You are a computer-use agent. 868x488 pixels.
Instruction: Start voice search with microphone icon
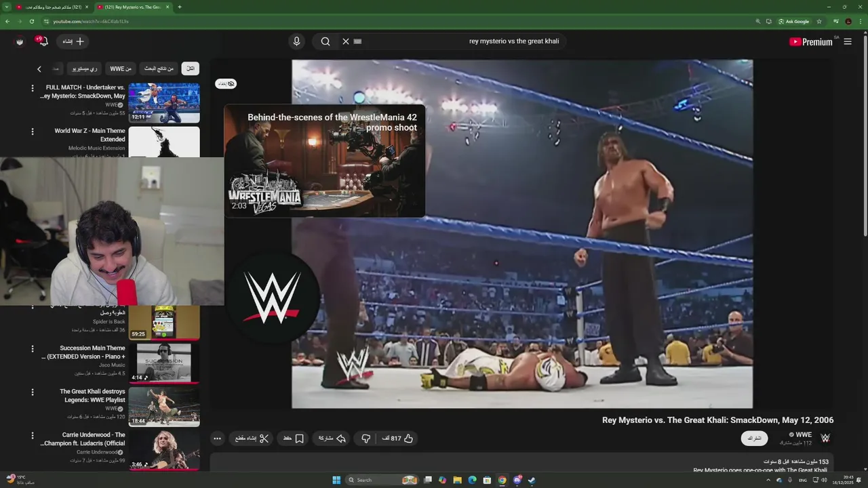click(296, 41)
